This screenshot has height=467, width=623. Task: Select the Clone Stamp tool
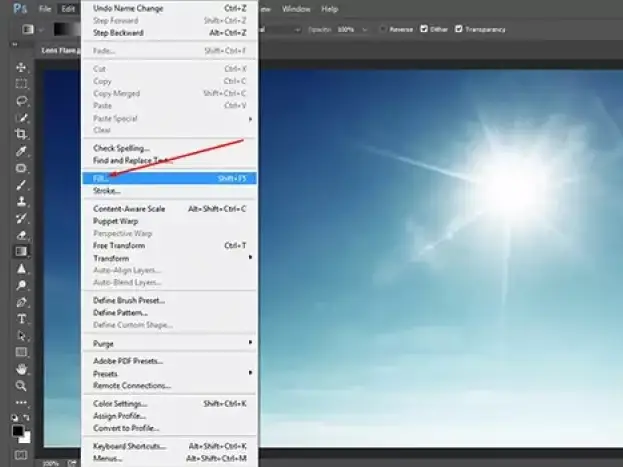(21, 201)
